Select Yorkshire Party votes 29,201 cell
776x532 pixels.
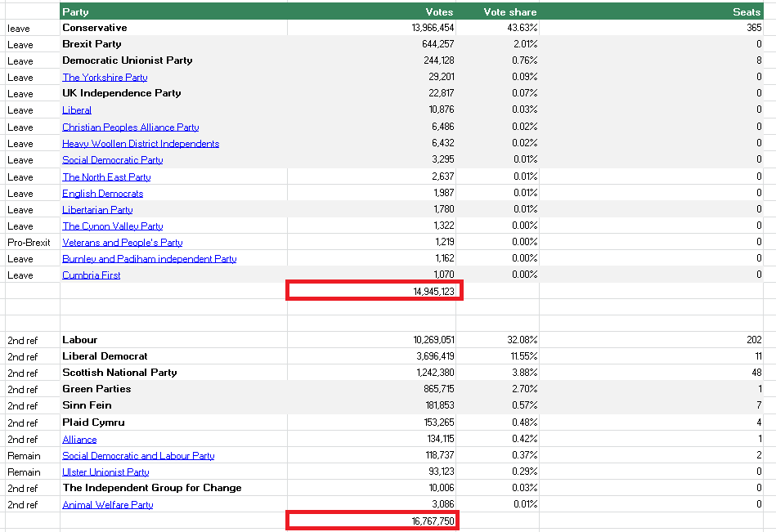click(x=372, y=77)
